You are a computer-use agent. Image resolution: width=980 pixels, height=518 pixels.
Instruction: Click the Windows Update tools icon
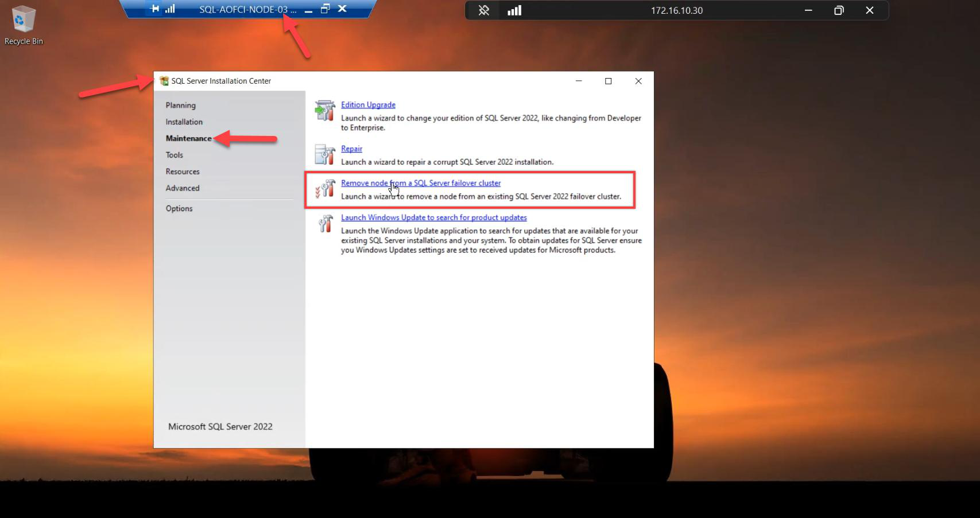point(325,223)
